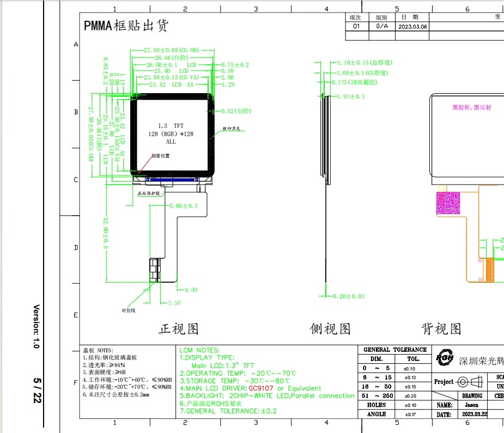This screenshot has height=433, width=504.
Task: Select revision date 2023.03.06 cell
Action: click(413, 26)
